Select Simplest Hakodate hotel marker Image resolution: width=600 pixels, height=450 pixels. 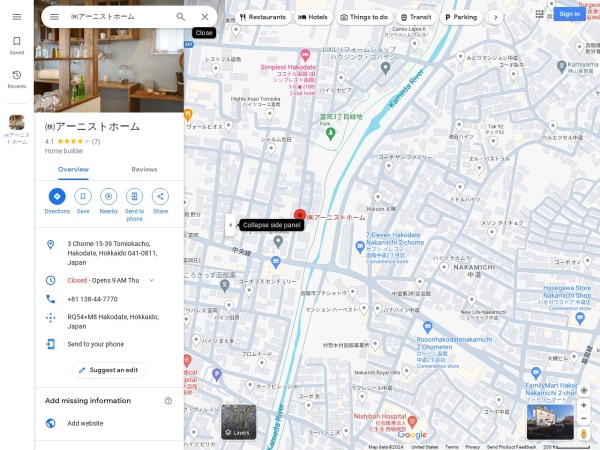coord(305,56)
